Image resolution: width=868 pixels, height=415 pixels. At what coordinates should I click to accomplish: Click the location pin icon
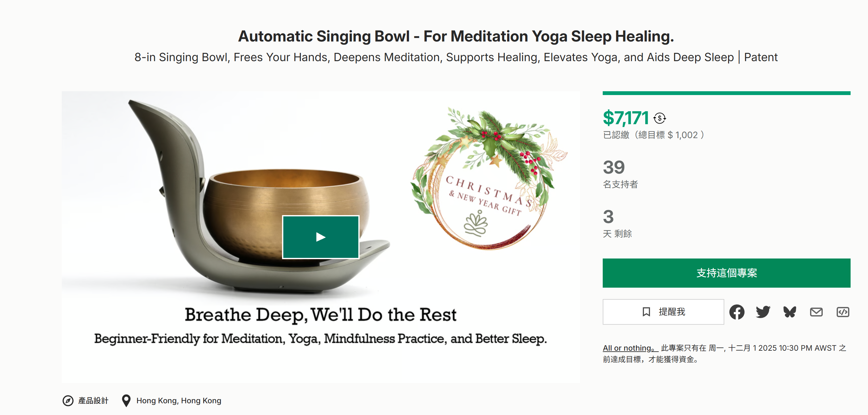(x=126, y=400)
